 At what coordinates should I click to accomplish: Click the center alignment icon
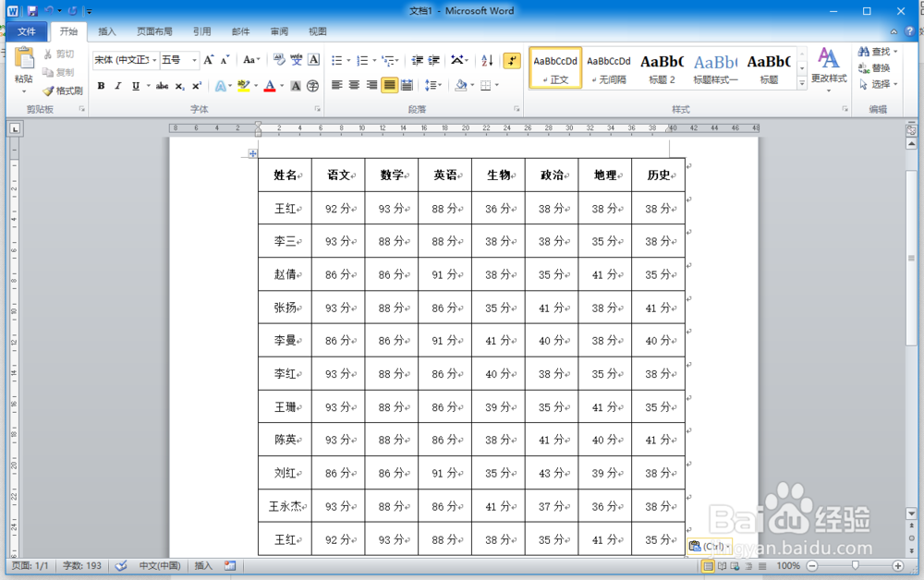[x=355, y=84]
